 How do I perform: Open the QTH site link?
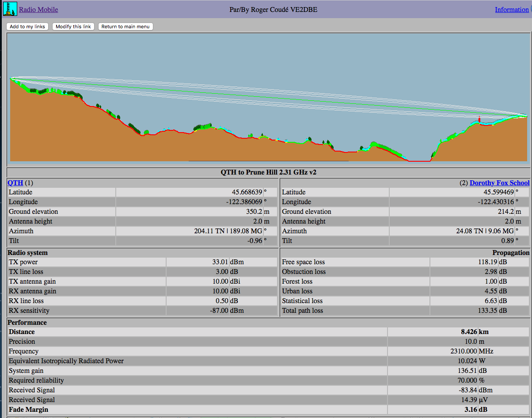coord(15,183)
